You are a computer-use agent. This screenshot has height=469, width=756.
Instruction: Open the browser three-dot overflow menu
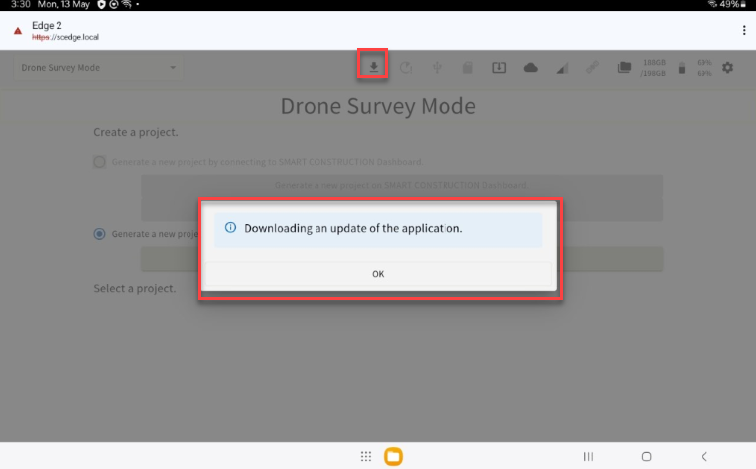[x=744, y=30]
